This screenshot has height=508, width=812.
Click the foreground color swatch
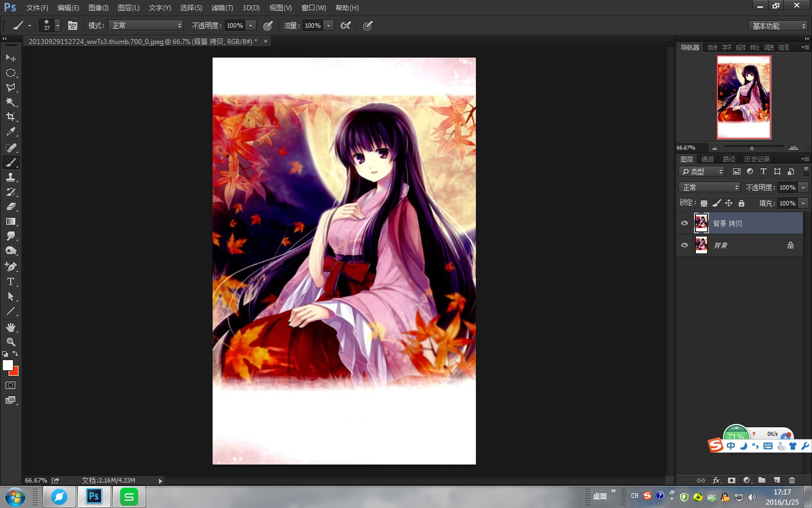pos(7,365)
